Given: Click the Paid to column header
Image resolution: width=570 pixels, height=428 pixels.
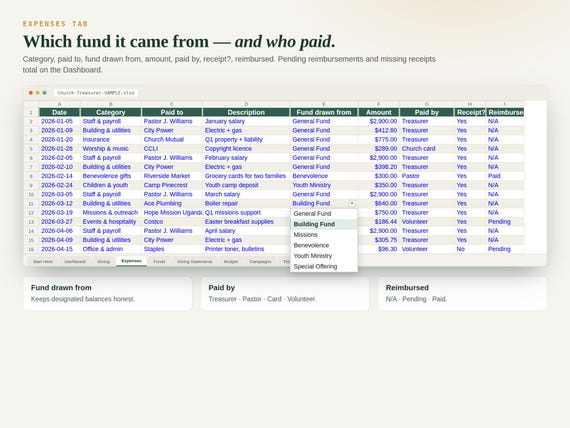Looking at the screenshot, I should point(172,112).
